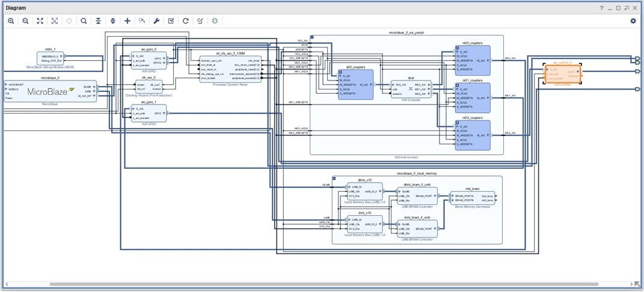Viewport: 644px width, 292px height.
Task: Click the Validate Design checkbox icon
Action: 171,20
